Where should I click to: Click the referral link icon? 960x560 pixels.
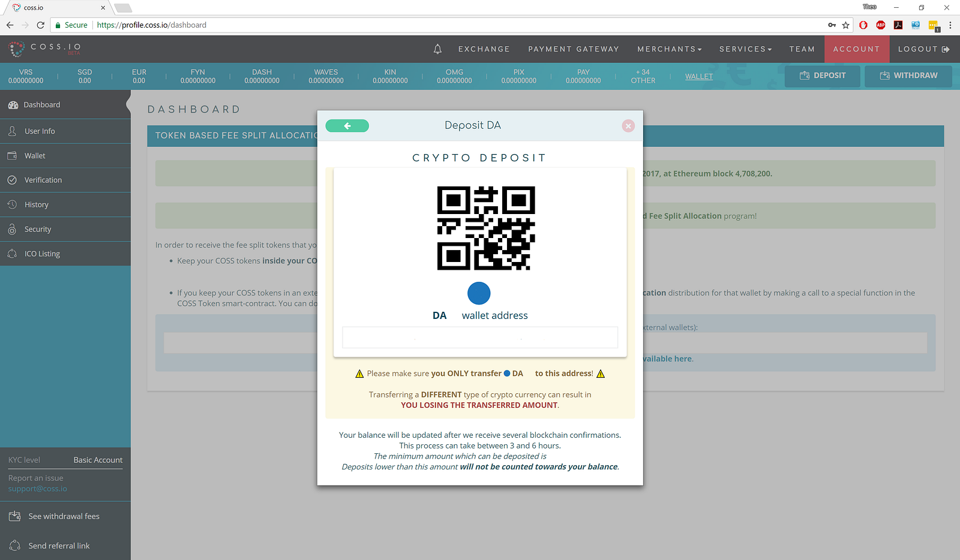click(x=15, y=545)
